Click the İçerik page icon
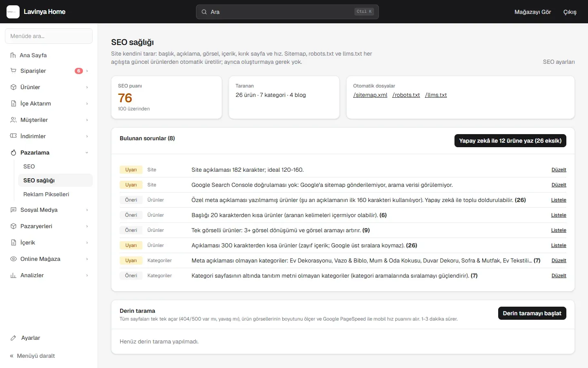The height and width of the screenshot is (368, 588). pos(13,242)
